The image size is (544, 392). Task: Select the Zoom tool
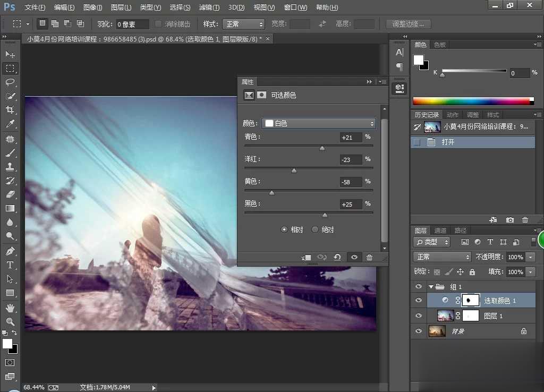click(10, 321)
